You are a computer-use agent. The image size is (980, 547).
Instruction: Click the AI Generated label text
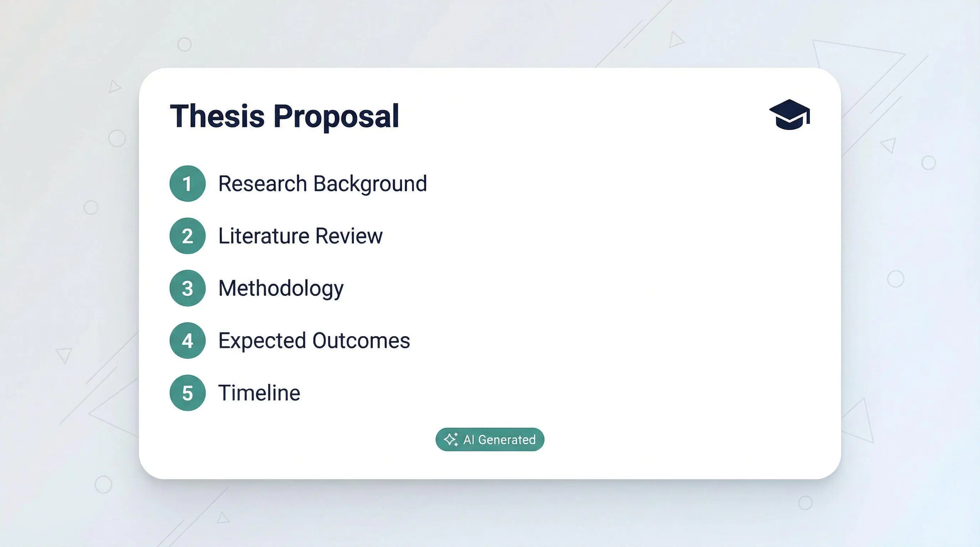[500, 440]
